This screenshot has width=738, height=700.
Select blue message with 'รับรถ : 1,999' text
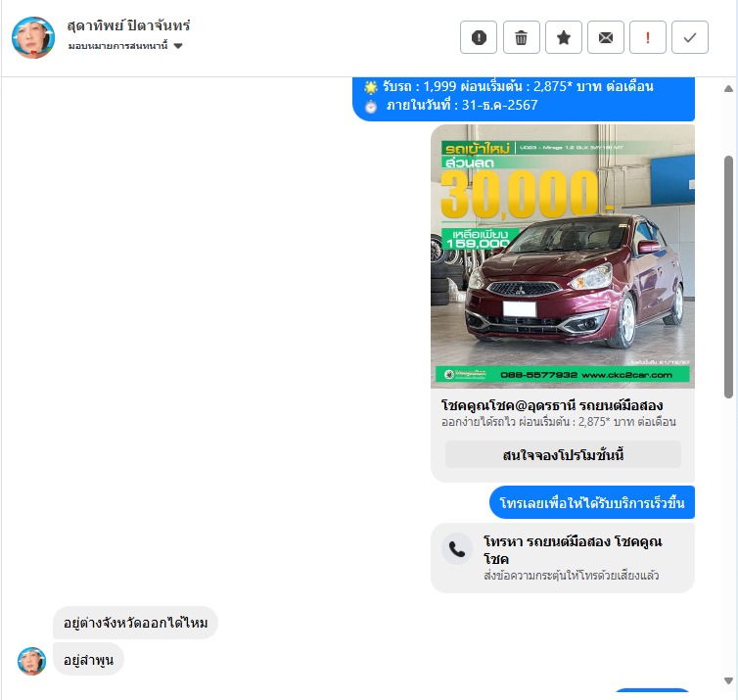[x=524, y=99]
